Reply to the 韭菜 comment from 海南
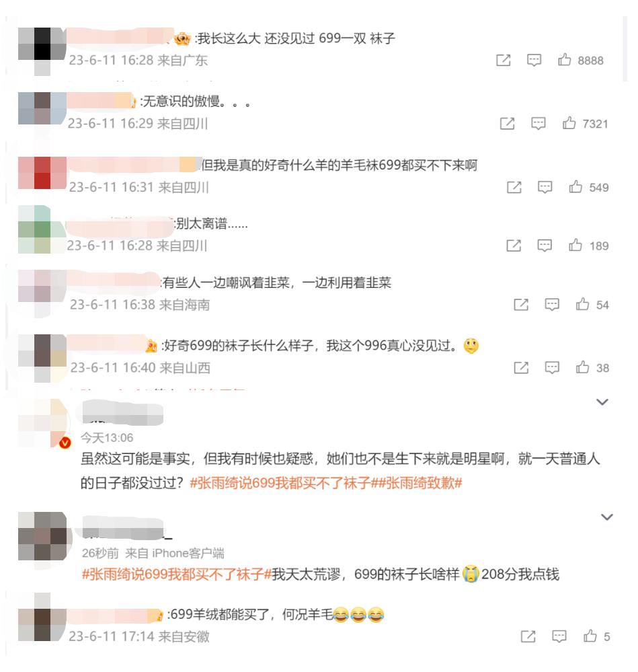The height and width of the screenshot is (672, 638). [x=552, y=305]
